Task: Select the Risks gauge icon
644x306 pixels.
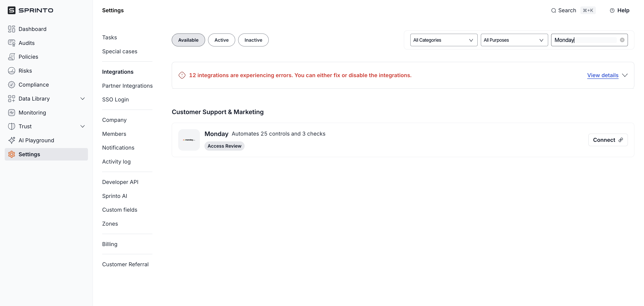Action: click(12, 71)
